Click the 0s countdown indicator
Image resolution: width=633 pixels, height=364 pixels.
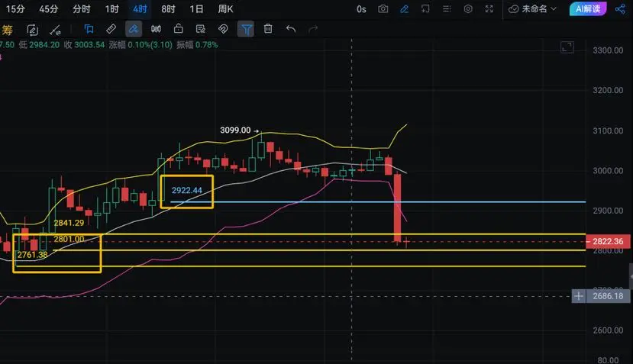[361, 9]
